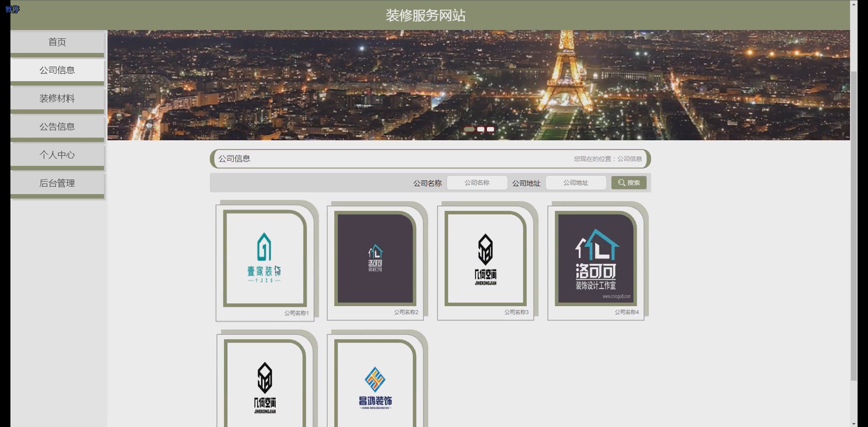Click the 公司名称3 caption text

tap(517, 312)
